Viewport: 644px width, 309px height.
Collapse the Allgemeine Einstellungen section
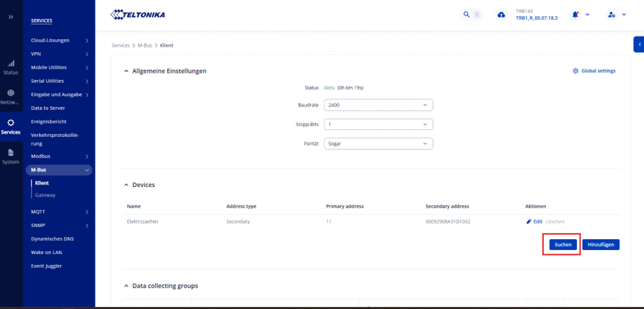click(x=126, y=71)
